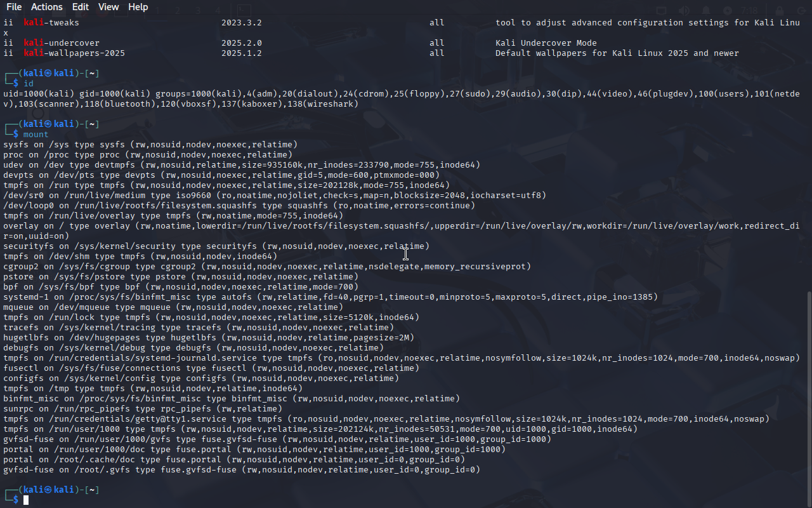Click 'overlay on / type overlay' line
The width and height of the screenshot is (812, 508).
pyautogui.click(x=402, y=231)
